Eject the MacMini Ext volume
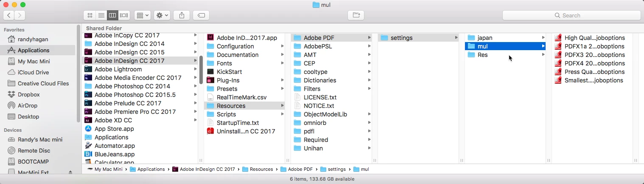The width and height of the screenshot is (644, 184). click(x=70, y=172)
